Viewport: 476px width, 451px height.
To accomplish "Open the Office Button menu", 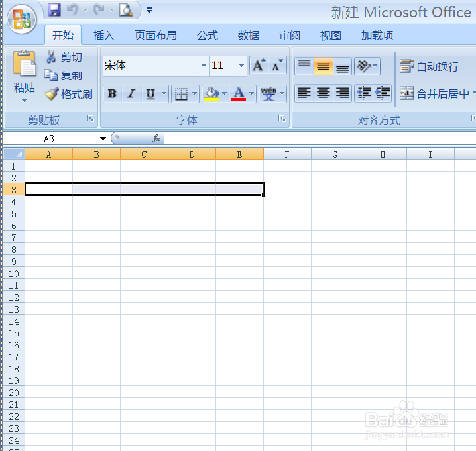I will point(22,19).
